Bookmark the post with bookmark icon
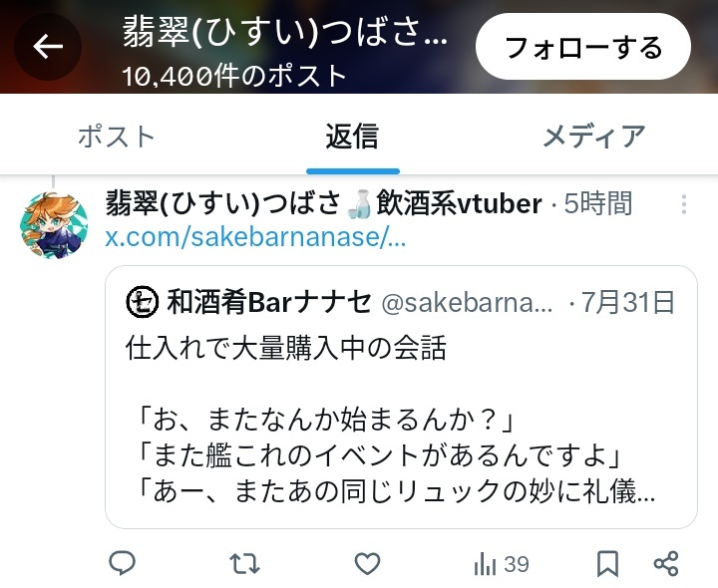This screenshot has height=588, width=718. tap(607, 563)
